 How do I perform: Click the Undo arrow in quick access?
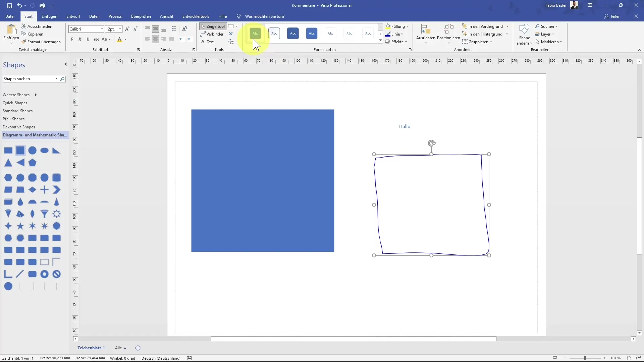[x=19, y=5]
